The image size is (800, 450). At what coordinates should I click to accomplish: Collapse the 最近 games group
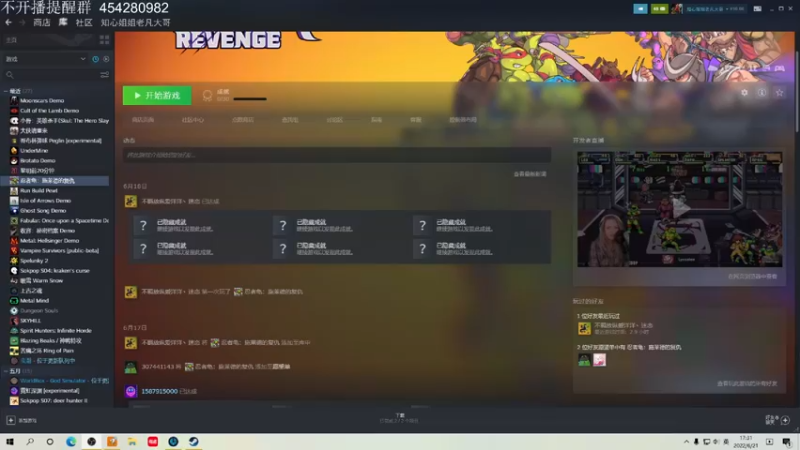[x=6, y=91]
